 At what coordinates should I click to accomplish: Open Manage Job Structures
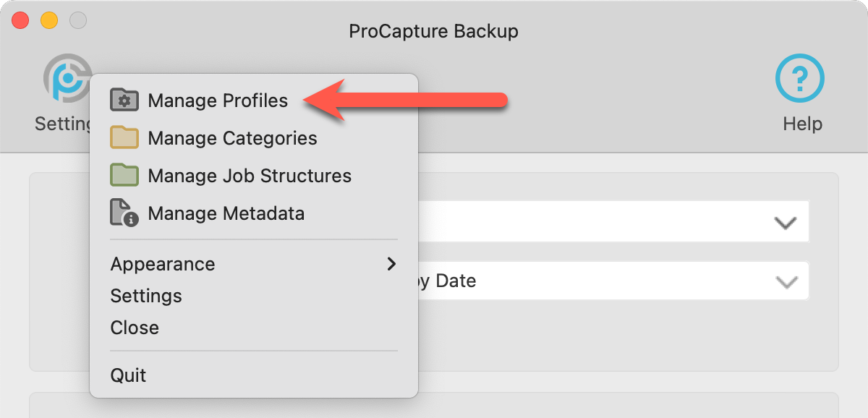(250, 176)
